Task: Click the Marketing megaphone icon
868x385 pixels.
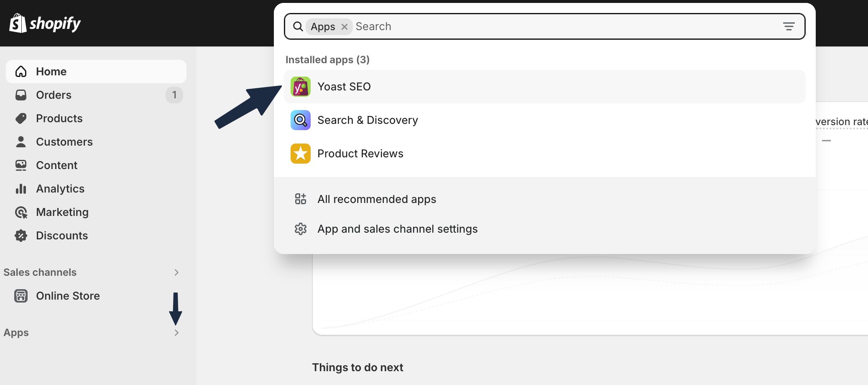Action: click(21, 212)
